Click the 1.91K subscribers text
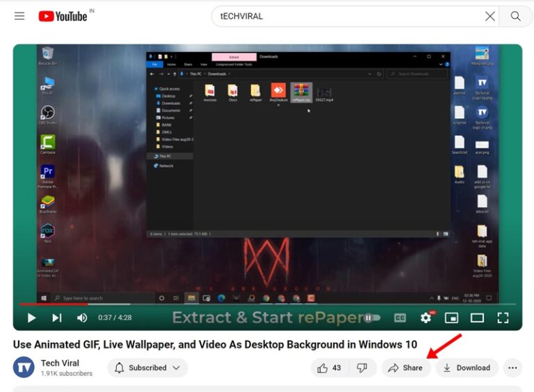This screenshot has width=534, height=392. pos(67,373)
